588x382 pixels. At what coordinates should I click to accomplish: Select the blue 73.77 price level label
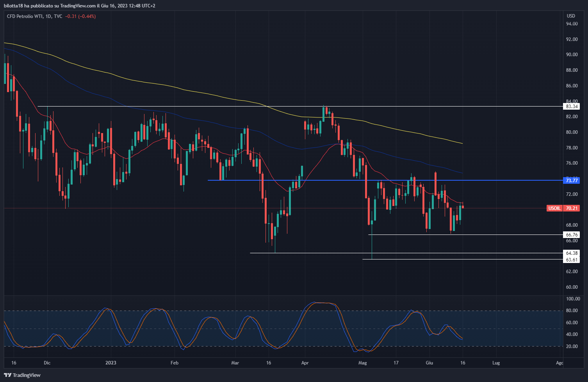[x=572, y=180]
